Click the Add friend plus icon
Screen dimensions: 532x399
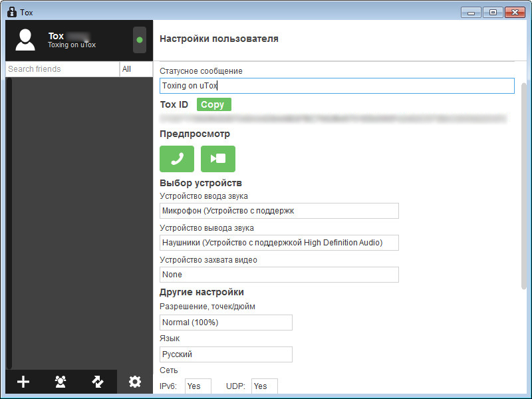[23, 382]
